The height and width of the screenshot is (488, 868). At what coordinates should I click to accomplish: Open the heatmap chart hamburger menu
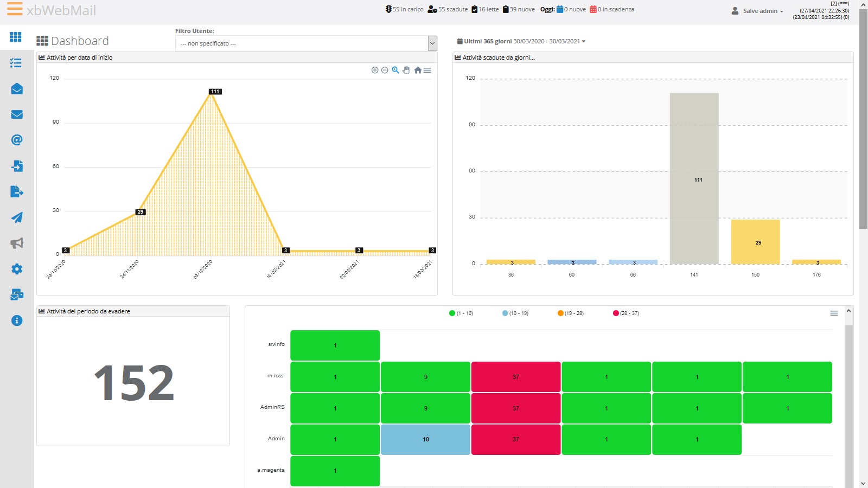tap(834, 313)
